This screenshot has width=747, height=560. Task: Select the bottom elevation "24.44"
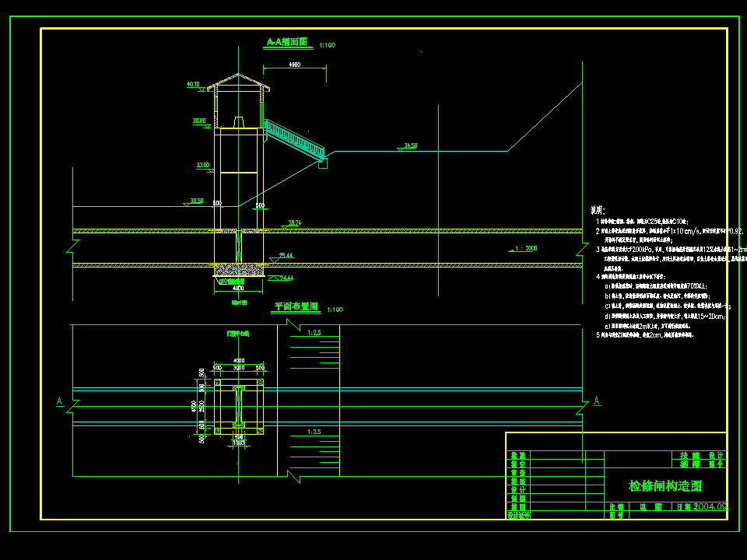286,278
